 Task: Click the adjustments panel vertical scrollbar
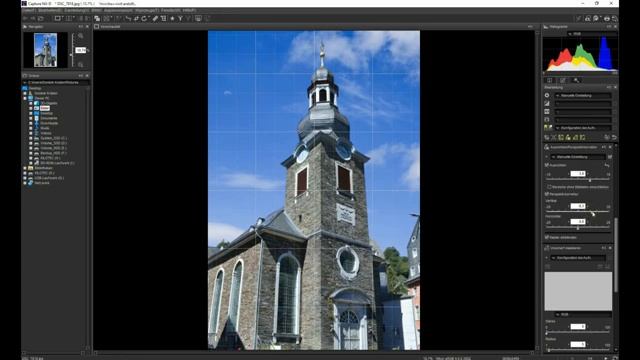coord(616,255)
